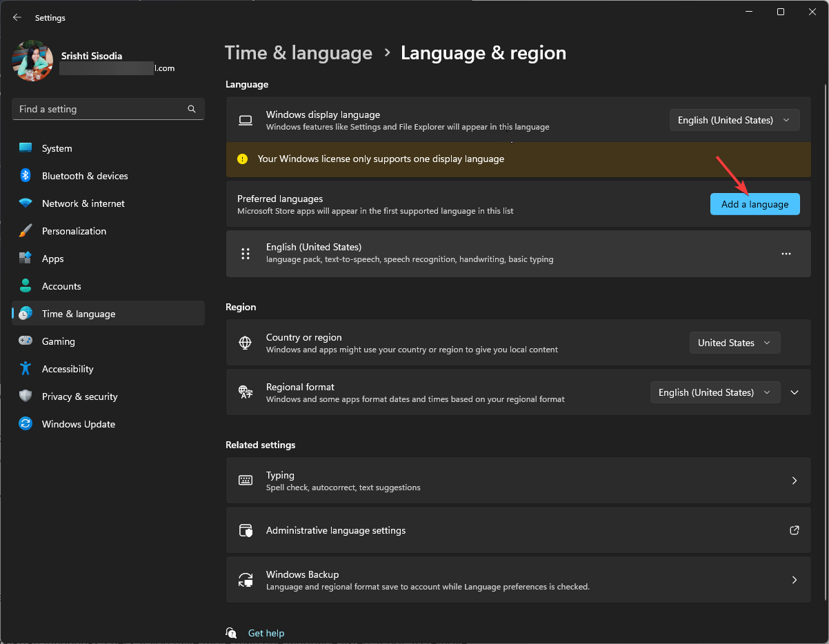Click the Accessibility sidebar icon
Image resolution: width=829 pixels, height=644 pixels.
[x=26, y=369]
